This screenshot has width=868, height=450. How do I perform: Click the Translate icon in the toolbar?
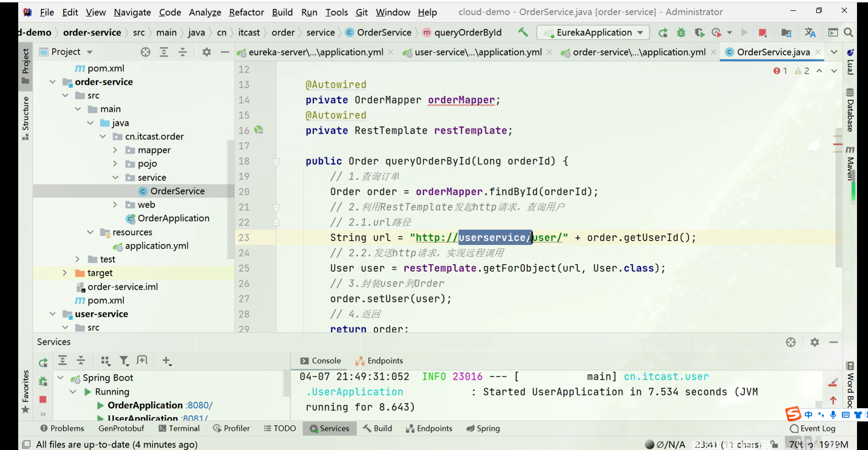point(810,33)
